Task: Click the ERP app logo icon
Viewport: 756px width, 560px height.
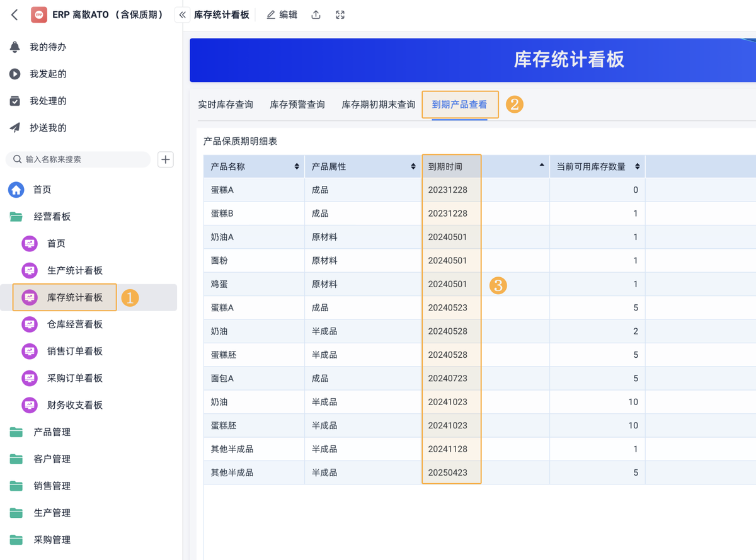Action: (39, 14)
